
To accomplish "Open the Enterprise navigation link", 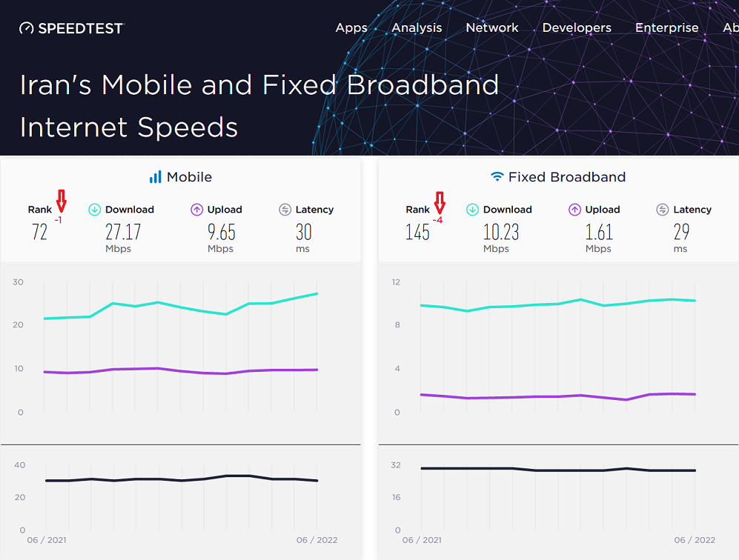I will point(666,27).
